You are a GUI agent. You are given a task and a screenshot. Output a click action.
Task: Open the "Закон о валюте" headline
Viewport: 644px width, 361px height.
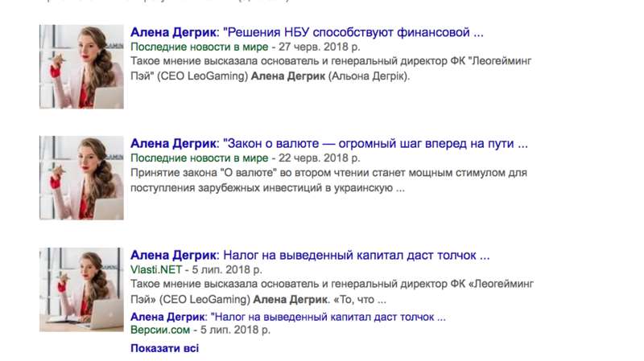pyautogui.click(x=329, y=144)
